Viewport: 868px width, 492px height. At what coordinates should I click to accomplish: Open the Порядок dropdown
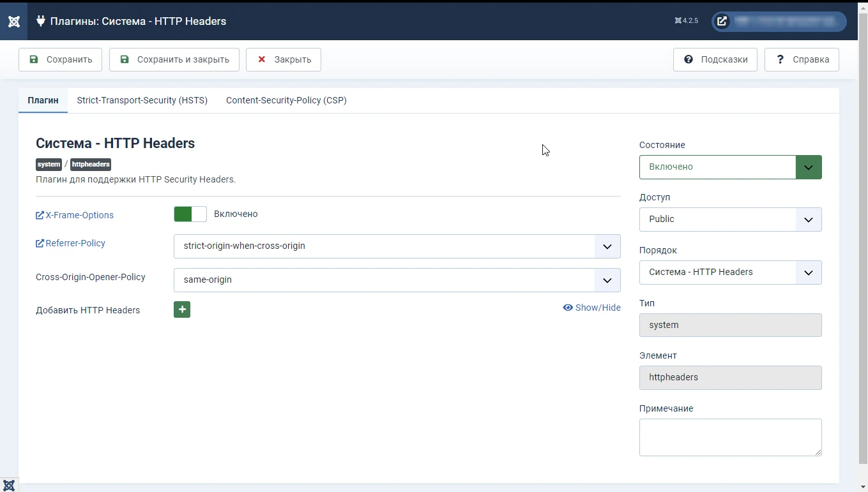[730, 272]
